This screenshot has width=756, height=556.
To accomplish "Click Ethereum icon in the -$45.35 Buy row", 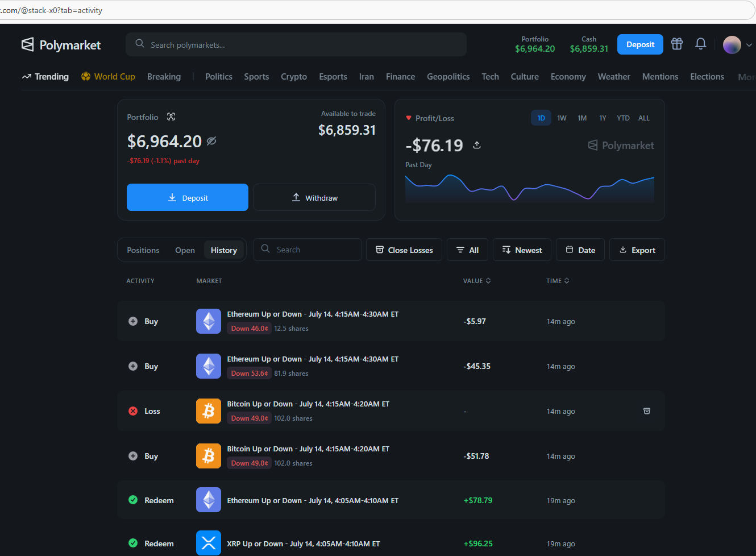I will click(209, 366).
